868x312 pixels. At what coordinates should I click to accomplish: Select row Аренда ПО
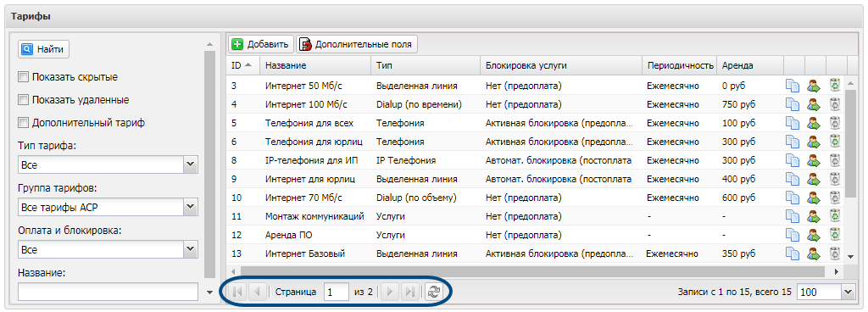534,235
